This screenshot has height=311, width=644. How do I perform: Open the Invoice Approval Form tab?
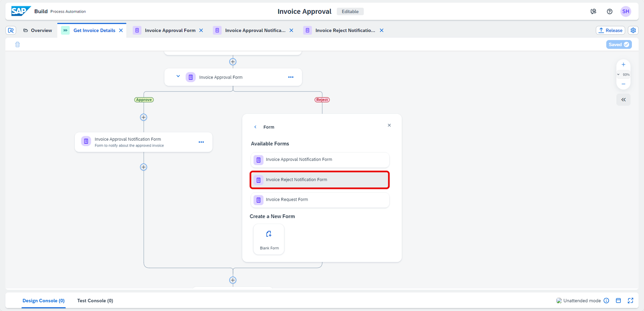[170, 30]
